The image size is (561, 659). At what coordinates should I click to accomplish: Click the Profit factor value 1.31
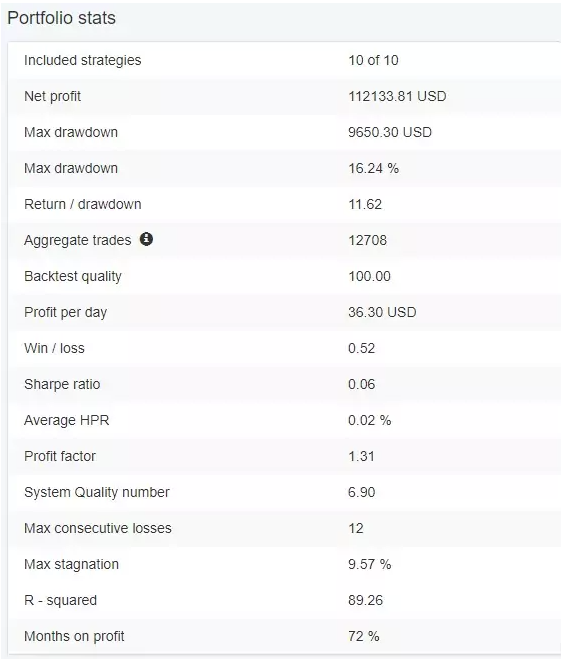[x=361, y=456]
